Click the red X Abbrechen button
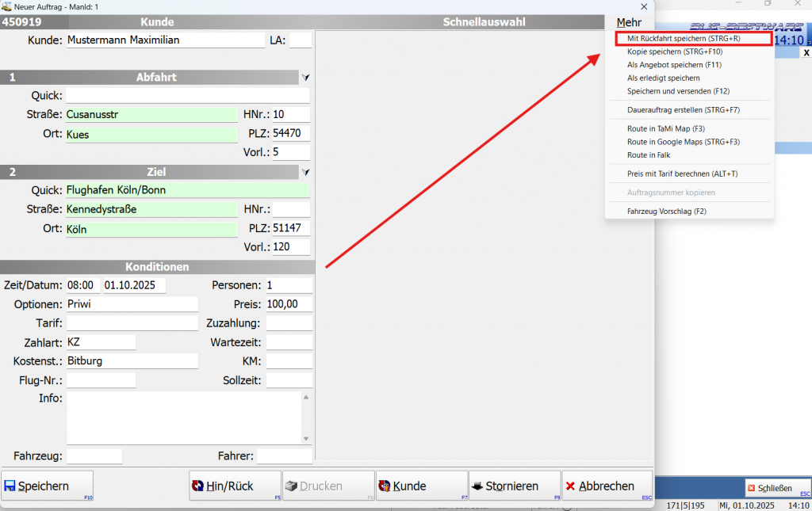 607,486
